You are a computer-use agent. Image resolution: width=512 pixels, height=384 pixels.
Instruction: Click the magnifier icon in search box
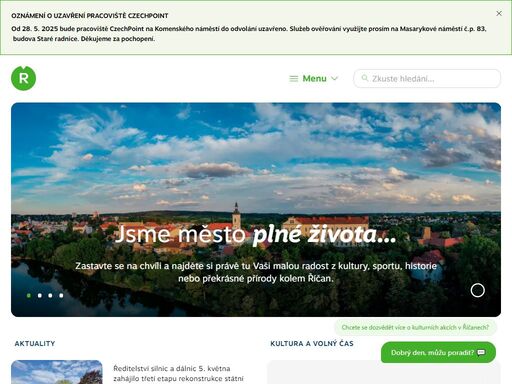coord(365,78)
